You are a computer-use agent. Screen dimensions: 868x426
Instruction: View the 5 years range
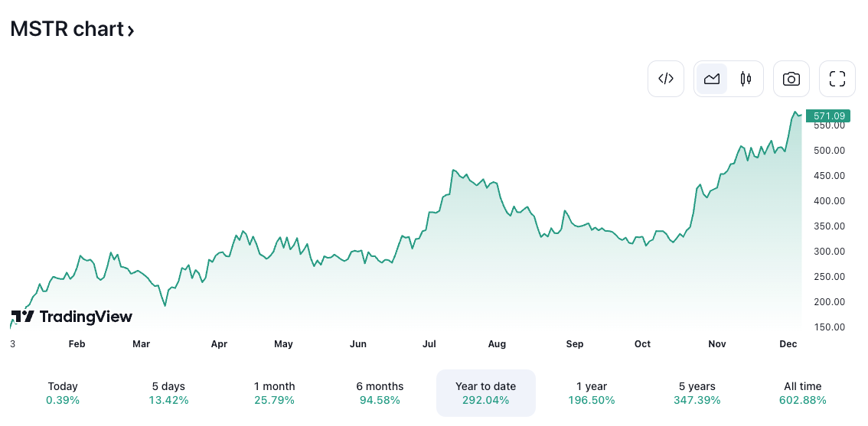pyautogui.click(x=697, y=393)
